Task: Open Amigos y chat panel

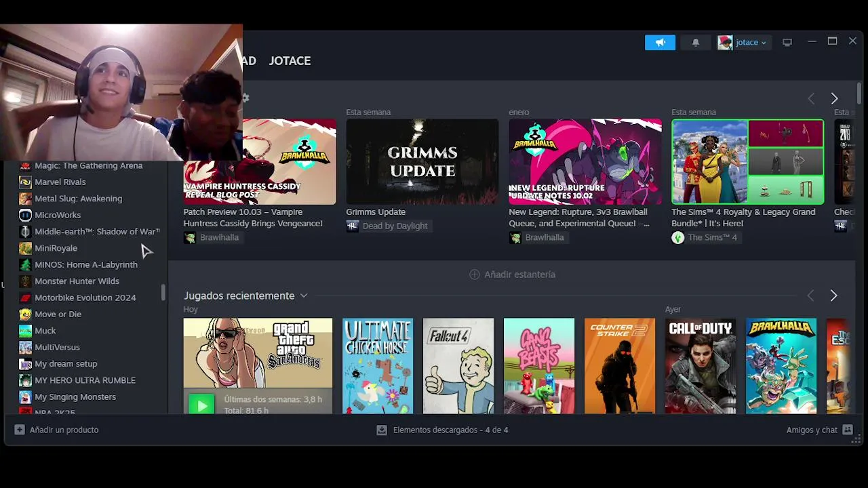Action: pyautogui.click(x=819, y=430)
